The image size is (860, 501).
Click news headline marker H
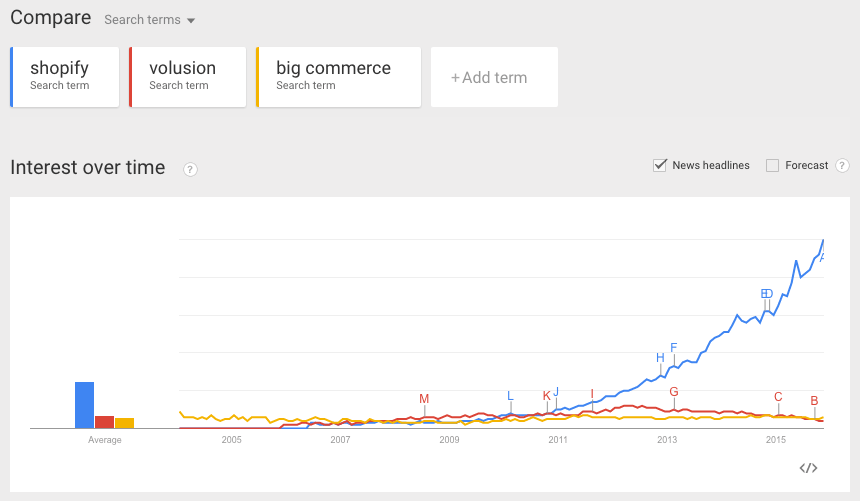point(660,358)
